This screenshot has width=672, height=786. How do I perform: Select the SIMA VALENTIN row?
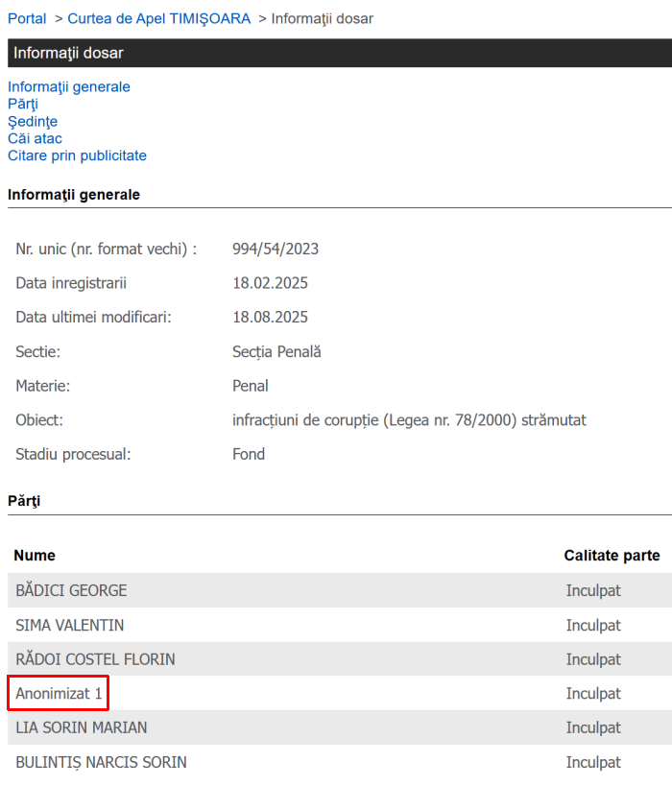[340, 625]
